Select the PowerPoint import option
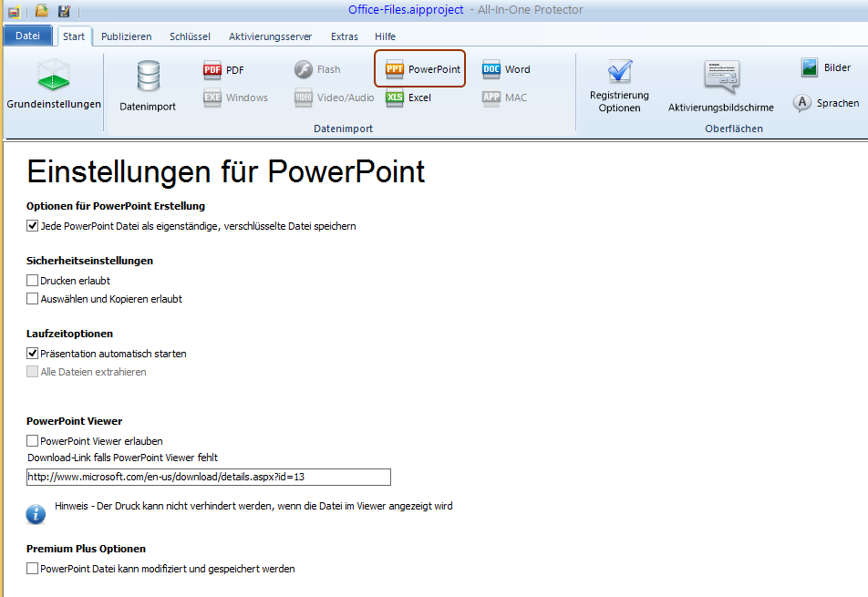This screenshot has height=597, width=868. click(x=422, y=69)
